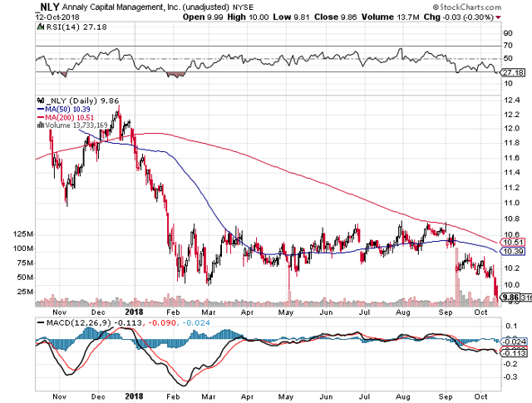This screenshot has width=532, height=403.
Task: Click the MA(50) 10.39 legend text
Action: pos(67,109)
